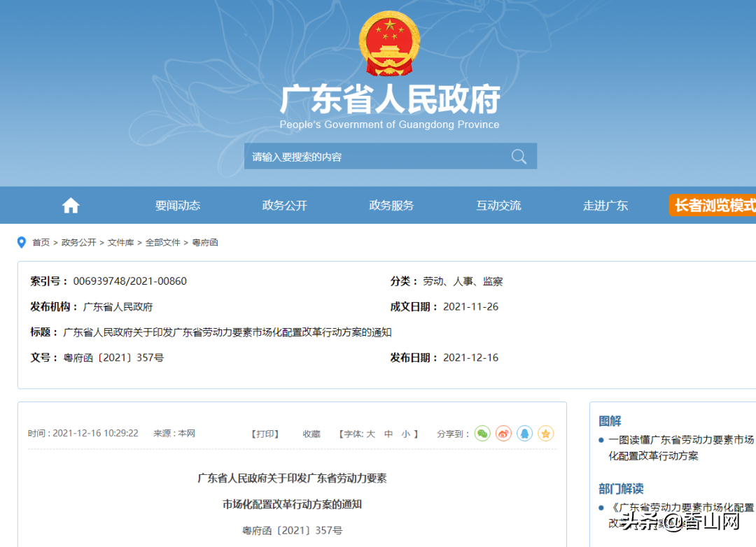Image resolution: width=756 pixels, height=547 pixels.
Task: Open 一图读懂广东省劳动力要素市场化配置改革行动方案 link
Action: pyautogui.click(x=681, y=448)
